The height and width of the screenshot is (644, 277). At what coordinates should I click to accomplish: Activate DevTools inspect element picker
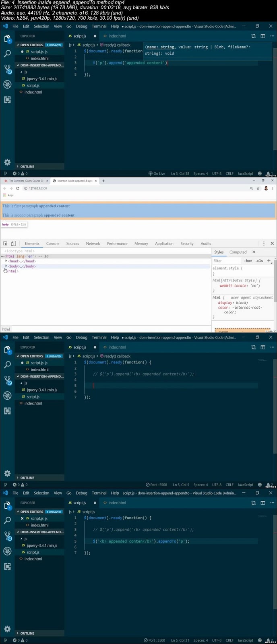6,244
